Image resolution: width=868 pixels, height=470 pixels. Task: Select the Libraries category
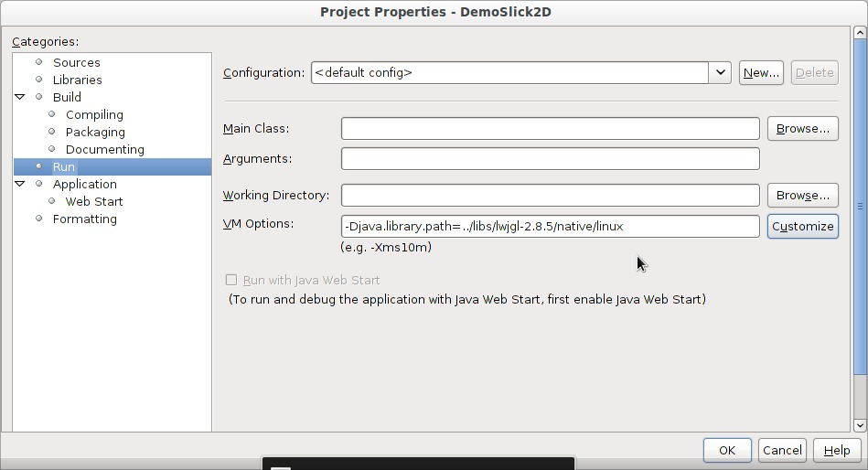(77, 80)
